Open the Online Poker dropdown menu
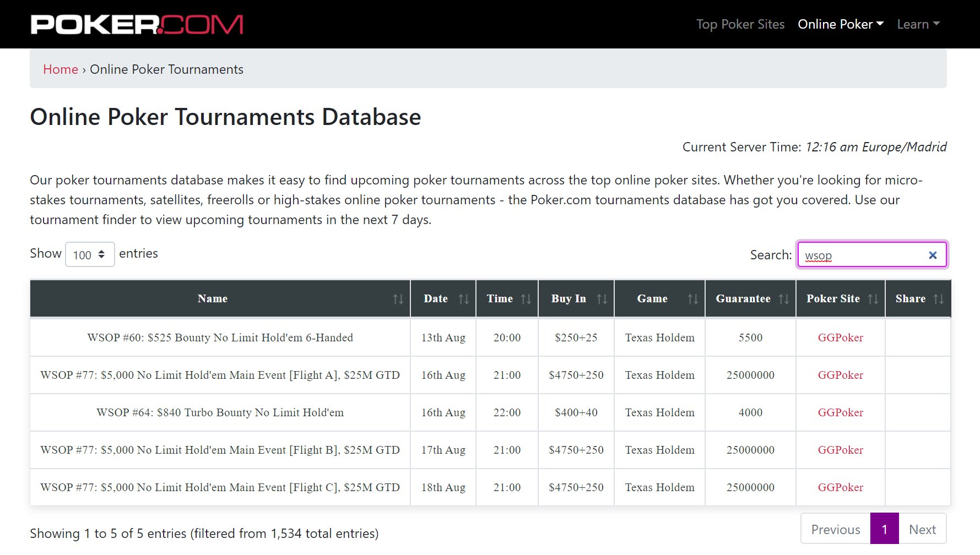Image resolution: width=980 pixels, height=555 pixels. (x=841, y=24)
